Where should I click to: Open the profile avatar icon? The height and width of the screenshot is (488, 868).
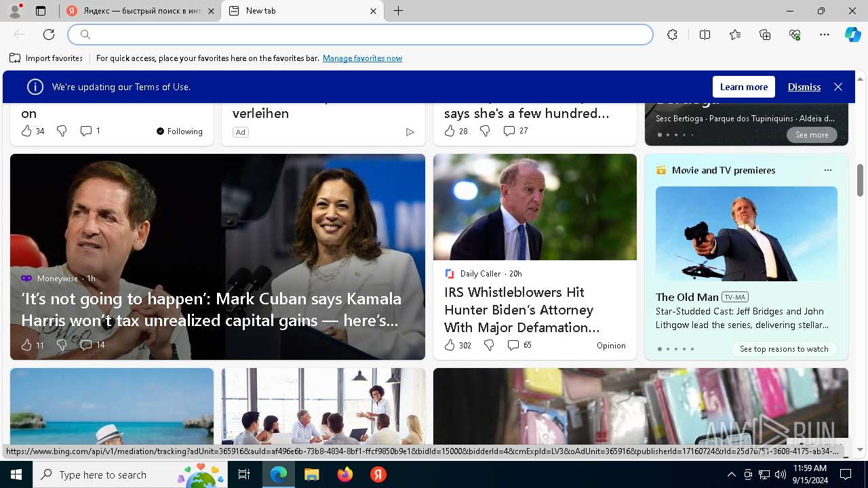(x=14, y=11)
